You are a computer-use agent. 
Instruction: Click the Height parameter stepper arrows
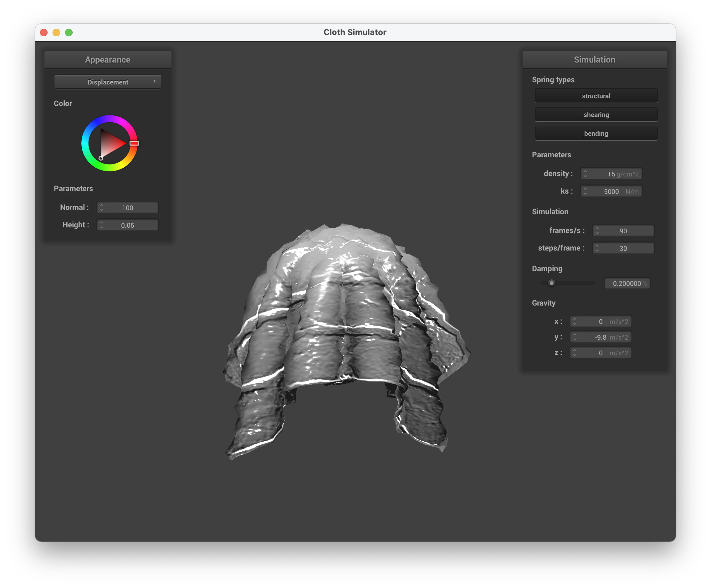click(x=101, y=225)
